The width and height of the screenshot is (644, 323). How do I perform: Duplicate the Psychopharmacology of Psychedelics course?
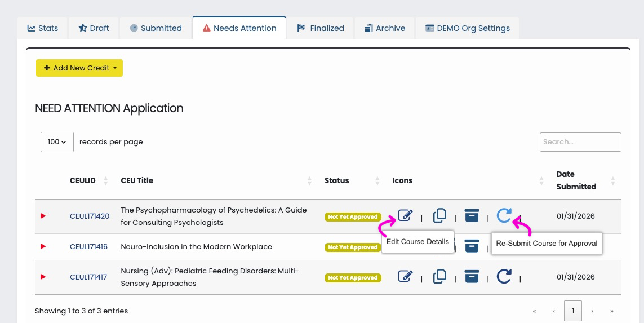(x=439, y=215)
